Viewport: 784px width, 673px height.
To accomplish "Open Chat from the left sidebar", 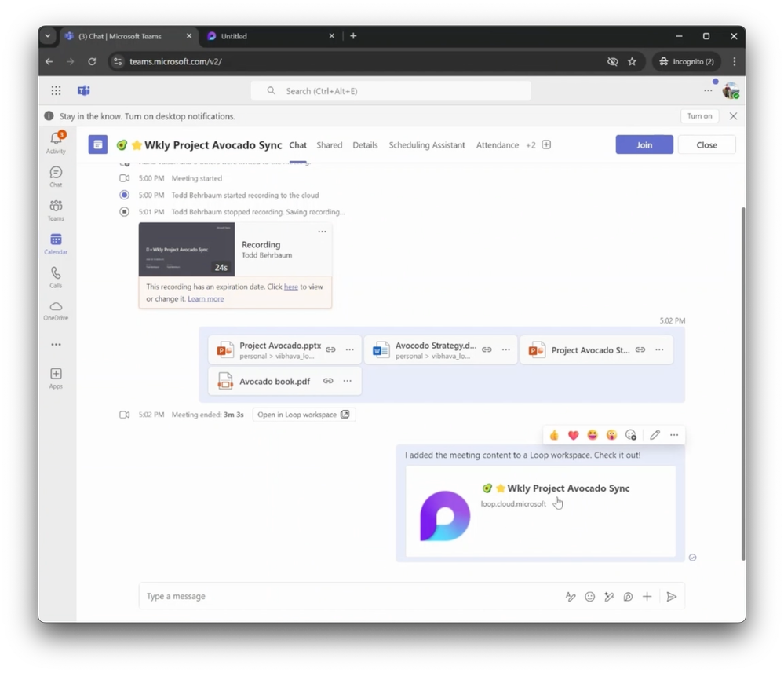I will coord(56,177).
